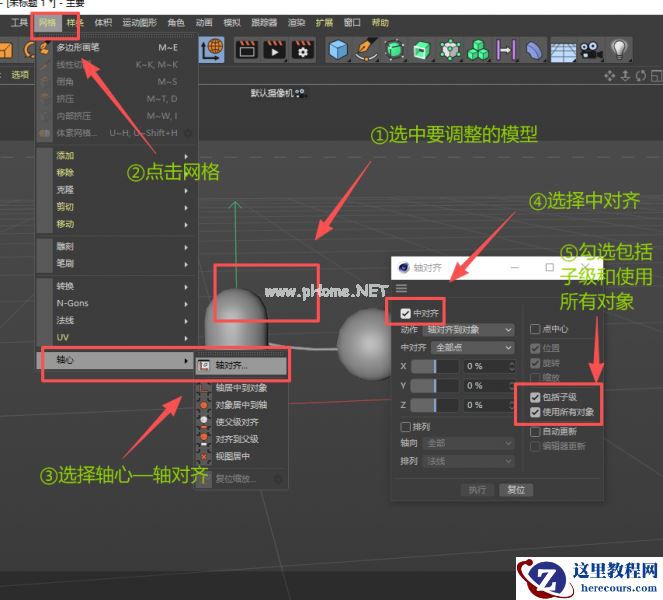
Task: Click the 复位 button in the dialog
Action: 516,490
